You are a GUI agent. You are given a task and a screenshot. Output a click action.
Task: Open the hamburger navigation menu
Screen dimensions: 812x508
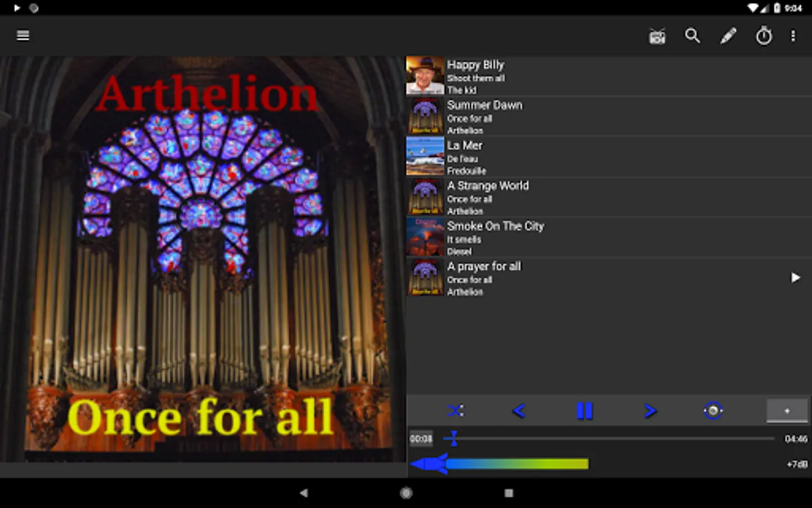point(23,36)
